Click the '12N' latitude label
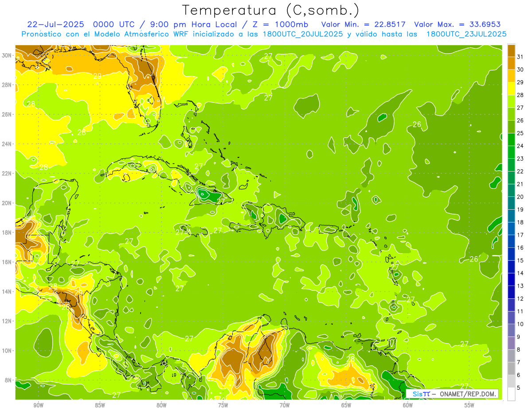This screenshot has width=532, height=411. point(7,321)
